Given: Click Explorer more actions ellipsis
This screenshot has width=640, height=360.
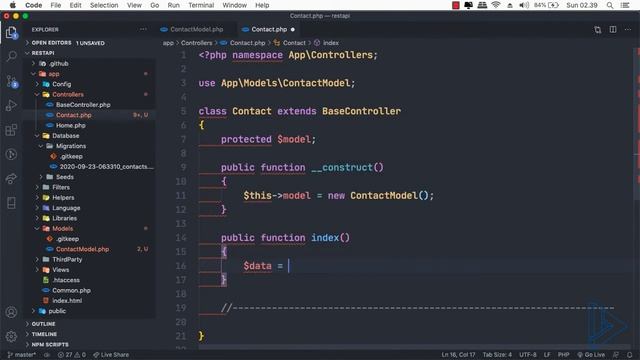Looking at the screenshot, I should tap(143, 29).
